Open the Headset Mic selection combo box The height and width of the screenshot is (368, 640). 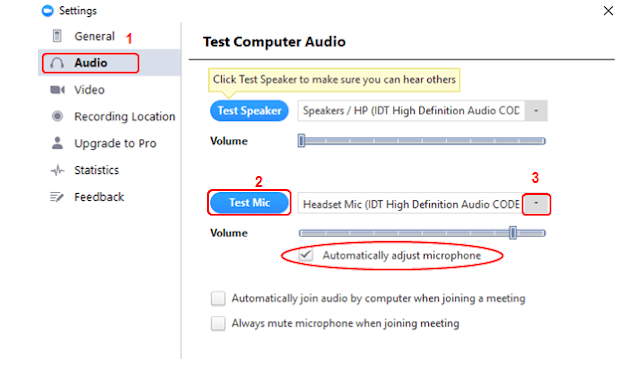422,204
